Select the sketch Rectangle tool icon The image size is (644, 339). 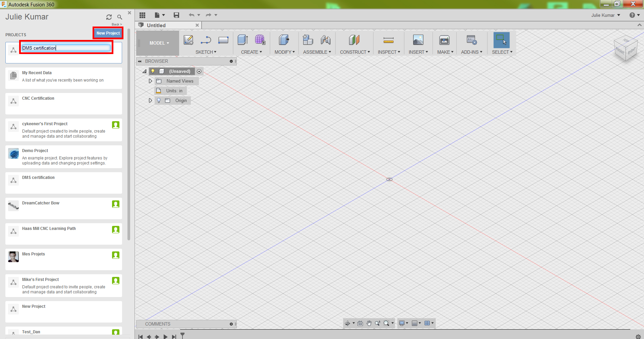(223, 40)
